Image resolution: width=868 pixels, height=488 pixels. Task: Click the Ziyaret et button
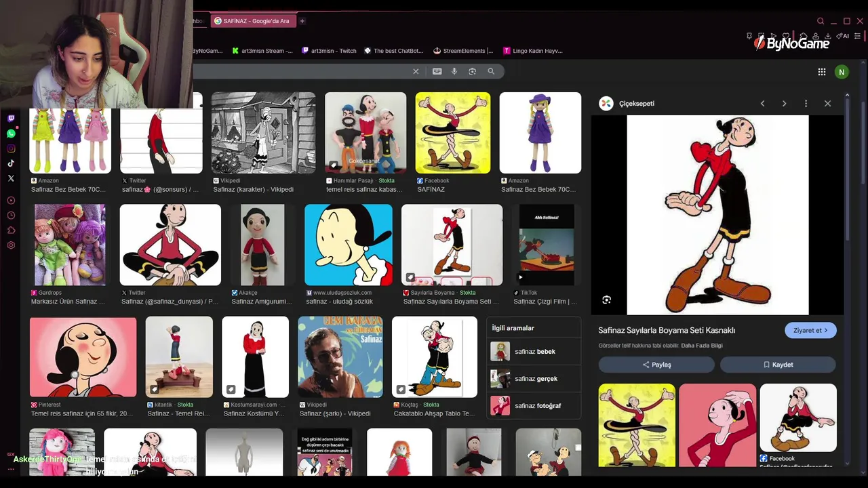pyautogui.click(x=810, y=330)
